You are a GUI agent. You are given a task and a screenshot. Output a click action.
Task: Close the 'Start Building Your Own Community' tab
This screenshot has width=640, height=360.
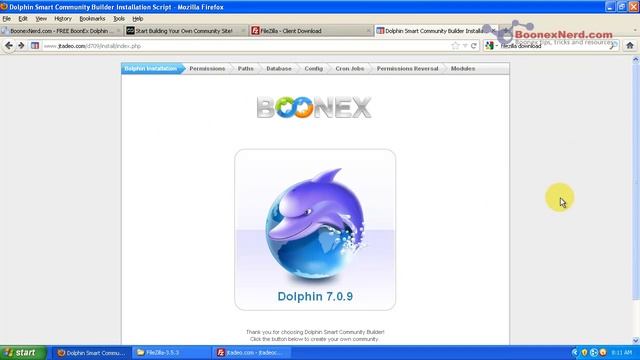click(243, 31)
